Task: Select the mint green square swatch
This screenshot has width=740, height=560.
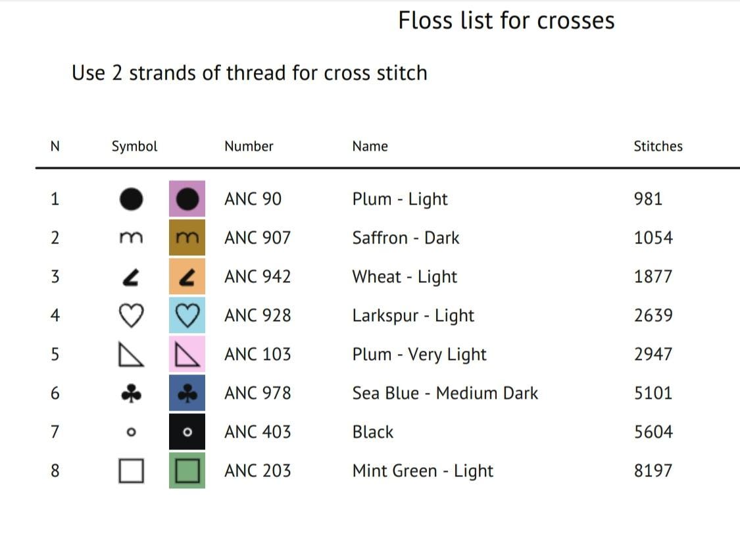Action: (187, 471)
